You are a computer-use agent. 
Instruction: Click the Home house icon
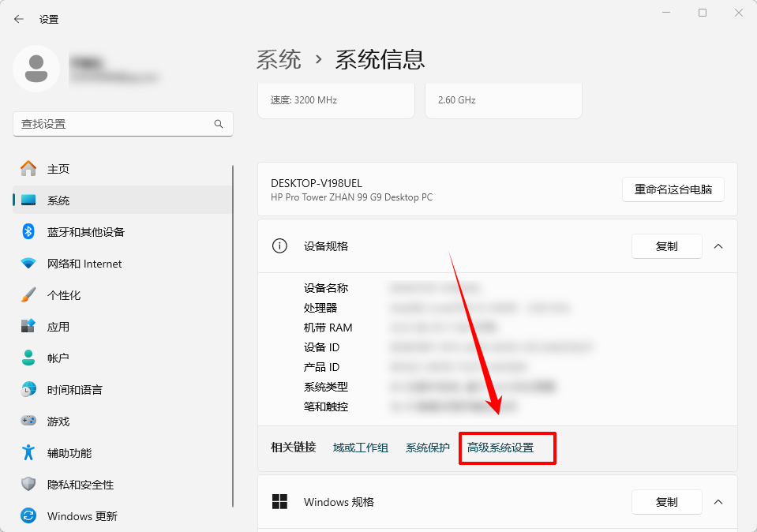[28, 168]
